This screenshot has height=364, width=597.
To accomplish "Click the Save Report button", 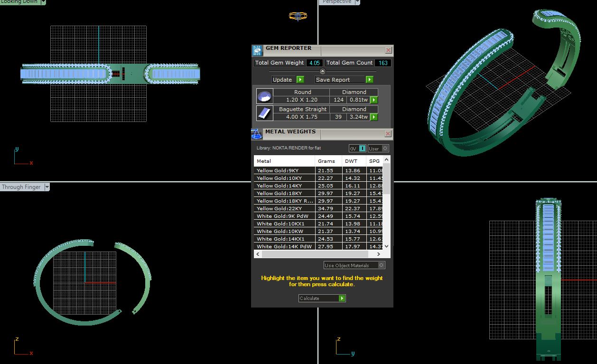I will point(340,80).
